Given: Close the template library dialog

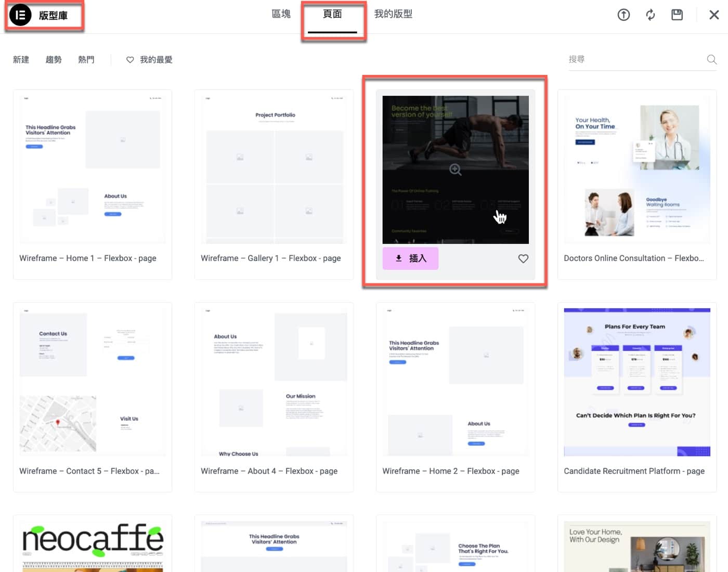Looking at the screenshot, I should click(714, 15).
